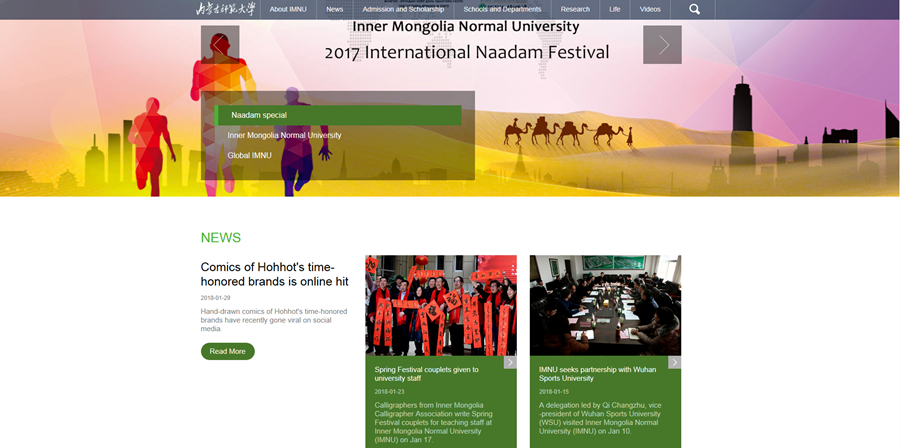Click the Hand-drawn comics summary text
The width and height of the screenshot is (900, 448).
(x=274, y=320)
